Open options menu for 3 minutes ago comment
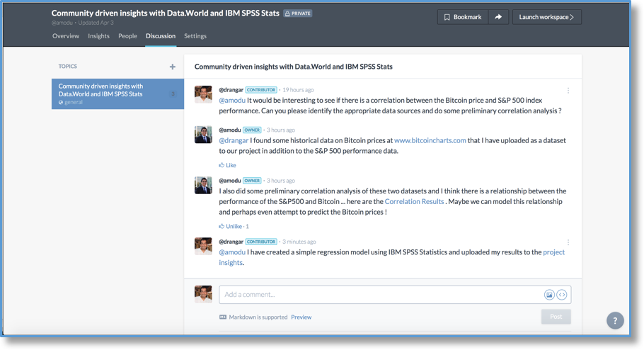644x350 pixels. [568, 242]
